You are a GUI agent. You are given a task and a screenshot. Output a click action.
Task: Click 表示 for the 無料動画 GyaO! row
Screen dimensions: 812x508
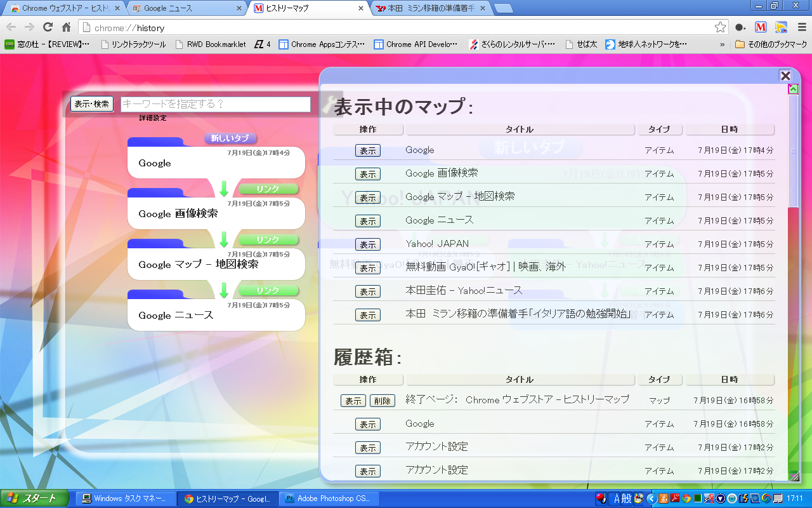tap(368, 268)
